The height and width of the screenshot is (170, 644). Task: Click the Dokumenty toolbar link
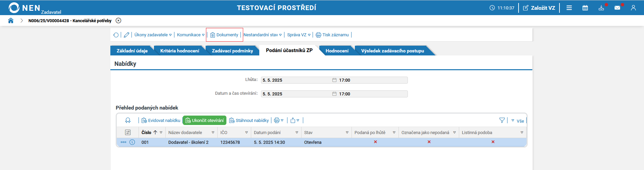[x=224, y=35]
